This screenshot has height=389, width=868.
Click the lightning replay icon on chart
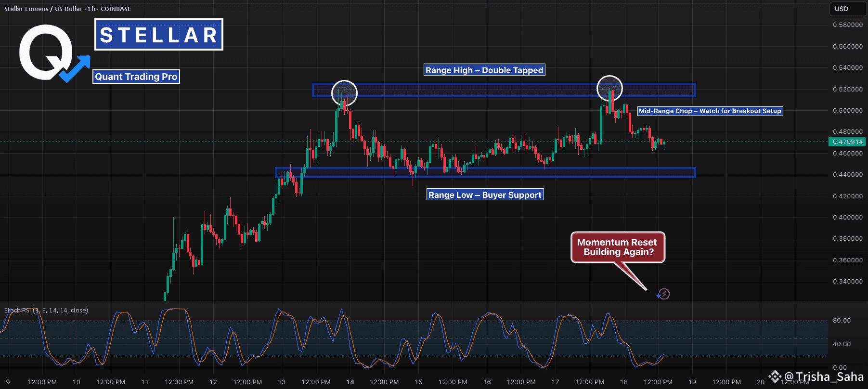click(663, 294)
